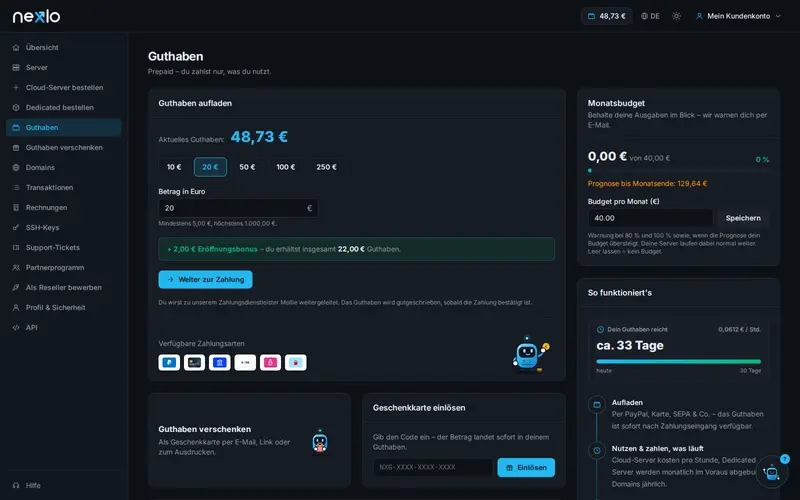
Task: Click the Speichern button
Action: pos(743,218)
